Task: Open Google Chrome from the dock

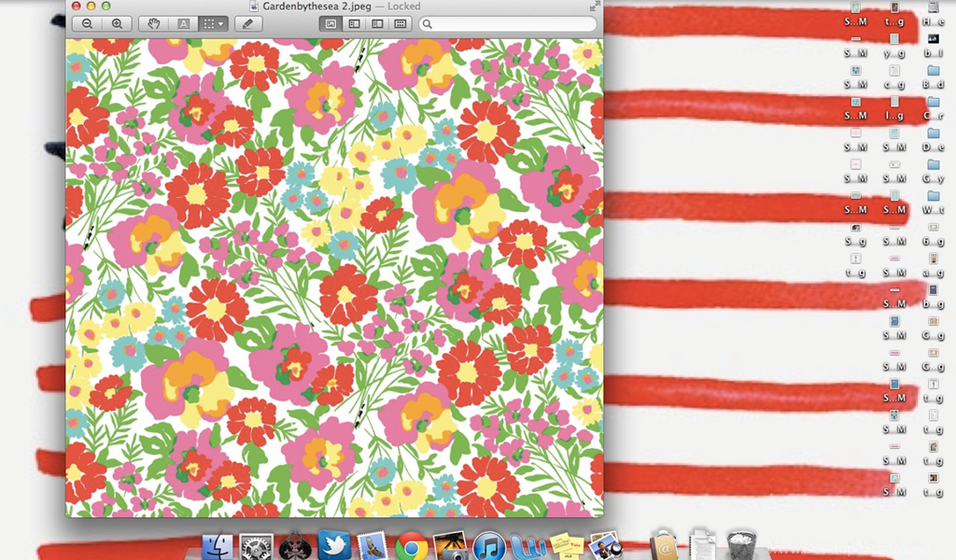Action: tap(412, 545)
